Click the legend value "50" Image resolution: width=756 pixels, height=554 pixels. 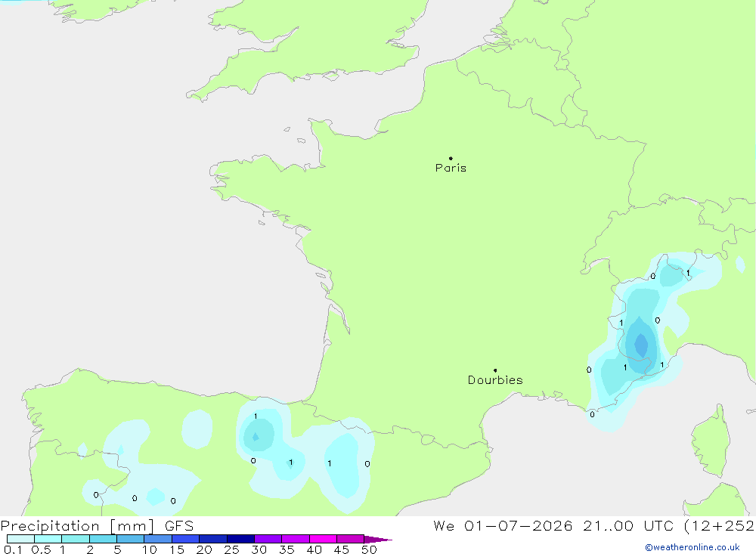(370, 549)
